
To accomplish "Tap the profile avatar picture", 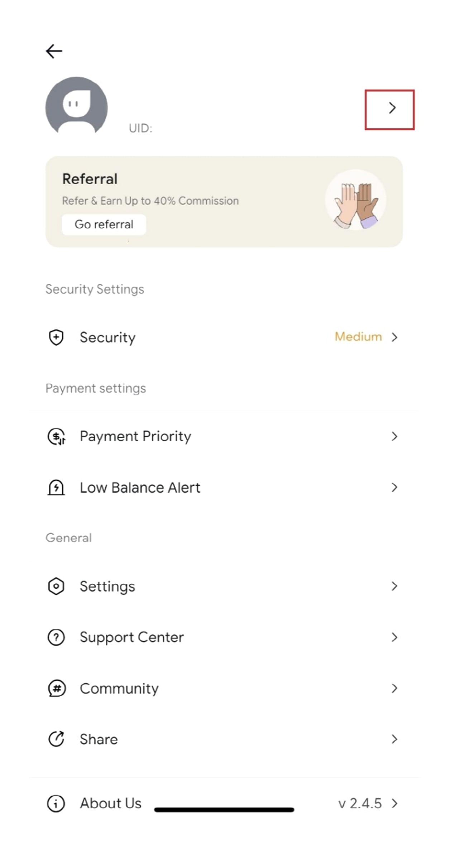I will coord(76,106).
